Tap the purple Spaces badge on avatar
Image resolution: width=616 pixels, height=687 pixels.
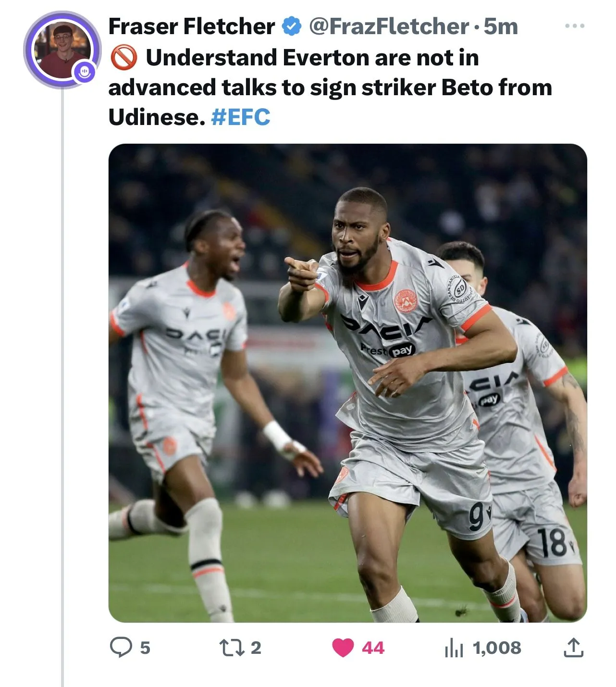85,72
